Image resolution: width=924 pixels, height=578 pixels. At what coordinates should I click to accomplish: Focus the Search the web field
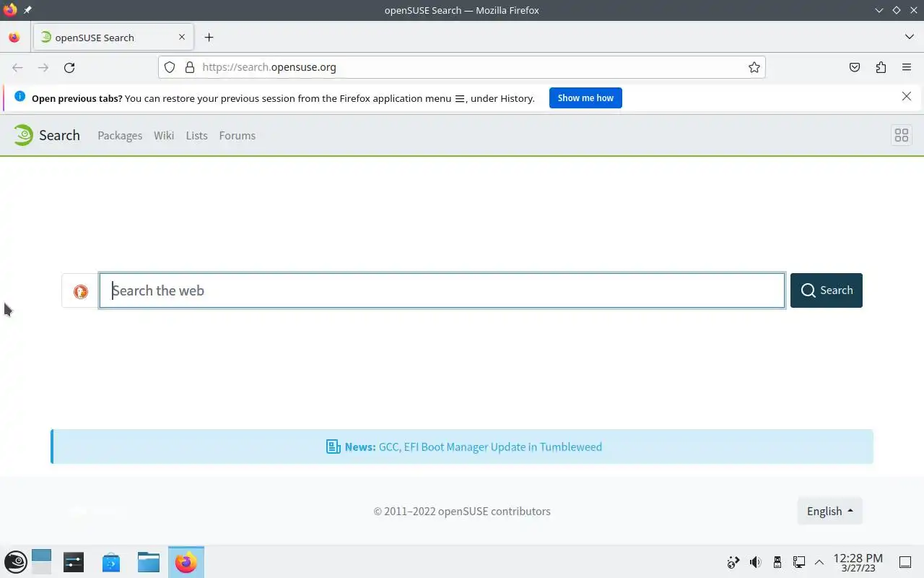pos(442,290)
